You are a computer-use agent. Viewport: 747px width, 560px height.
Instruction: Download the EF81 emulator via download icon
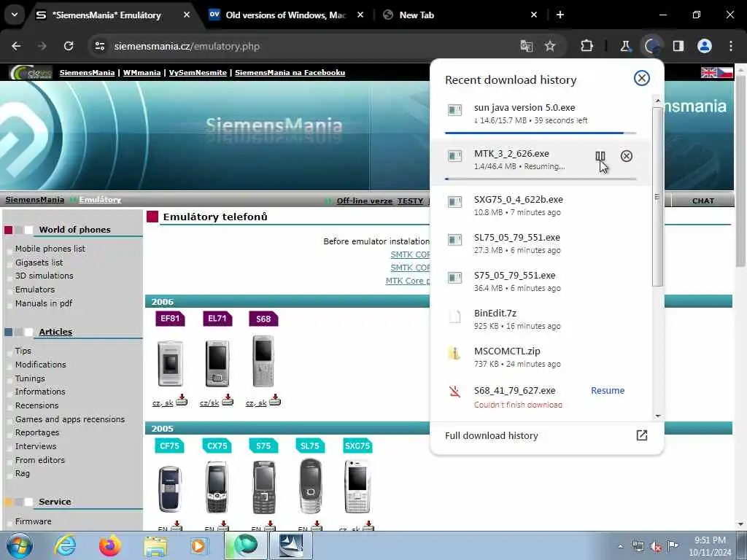coord(182,400)
